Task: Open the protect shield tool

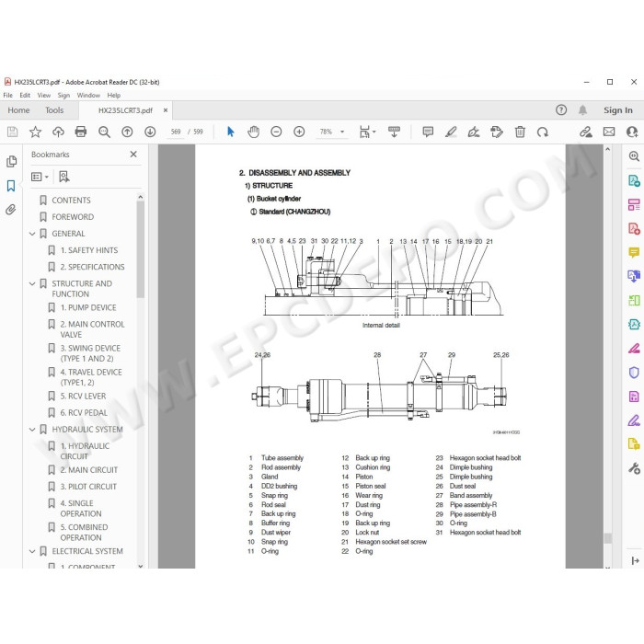Action: 634,373
